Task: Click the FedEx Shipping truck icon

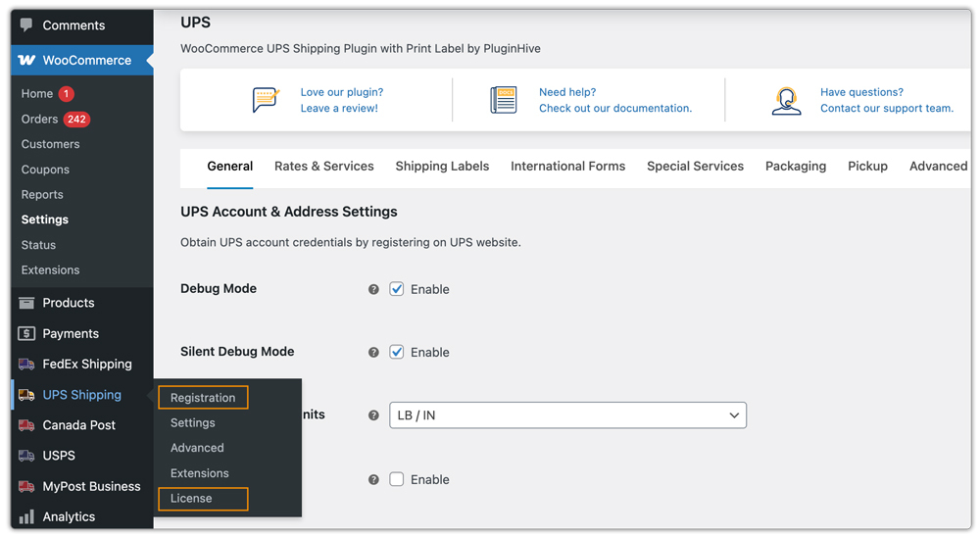Action: point(26,365)
